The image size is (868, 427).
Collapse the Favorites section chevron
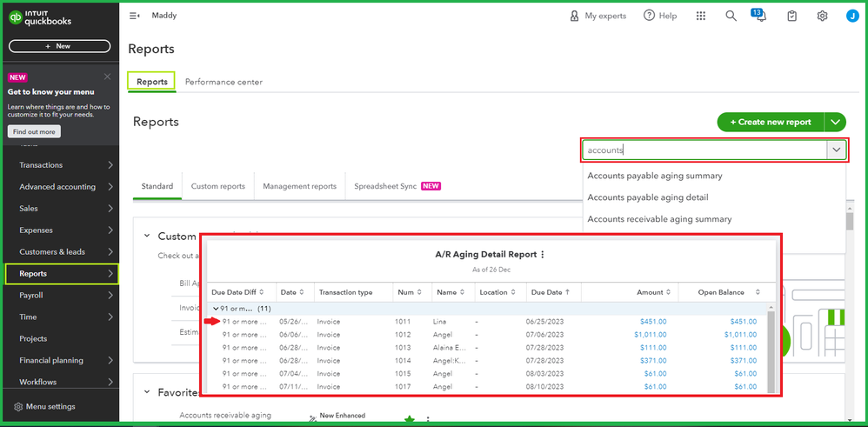point(147,391)
